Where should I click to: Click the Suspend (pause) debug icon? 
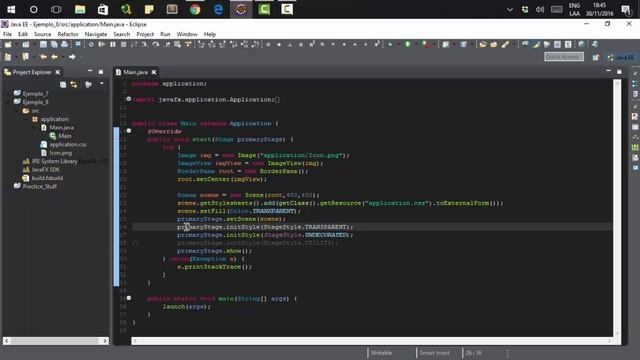113,44
